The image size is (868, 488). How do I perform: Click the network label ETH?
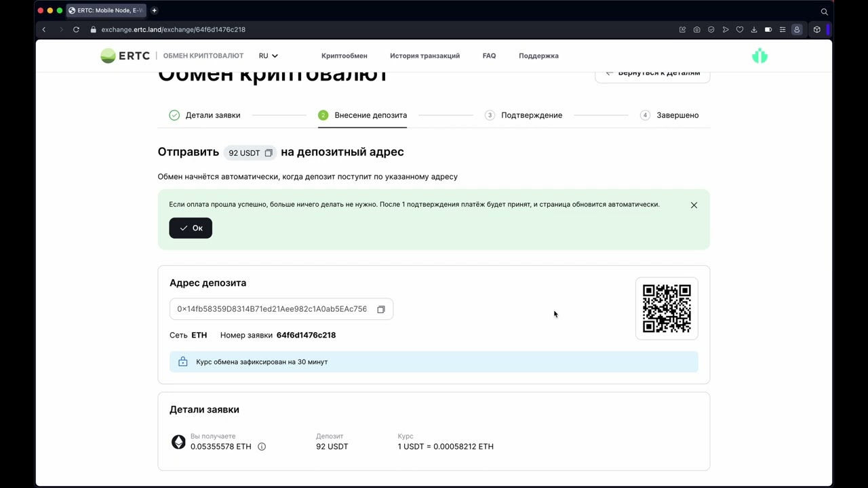pos(199,335)
